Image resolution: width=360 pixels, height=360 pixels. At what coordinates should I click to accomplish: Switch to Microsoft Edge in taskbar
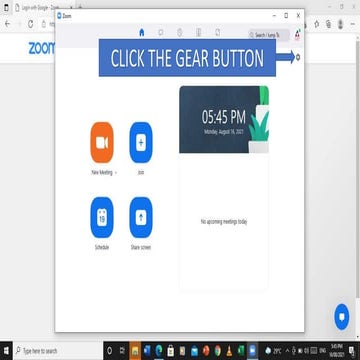[x=159, y=351]
